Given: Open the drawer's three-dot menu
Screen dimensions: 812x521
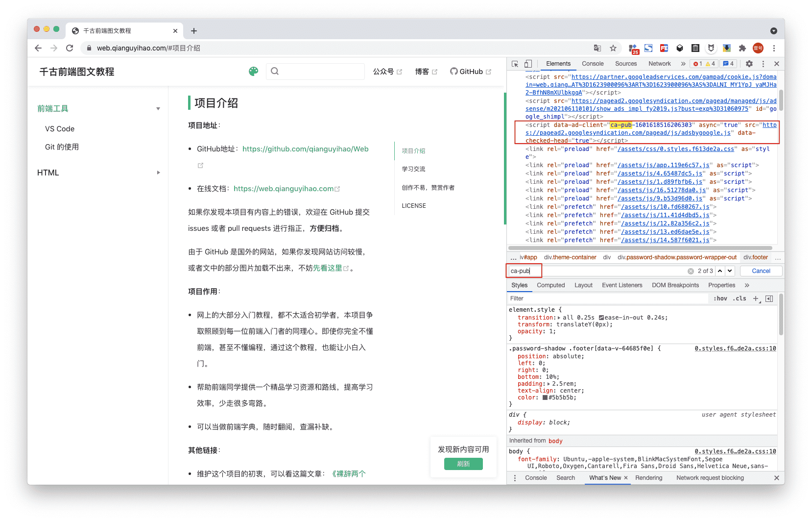Looking at the screenshot, I should pyautogui.click(x=515, y=478).
